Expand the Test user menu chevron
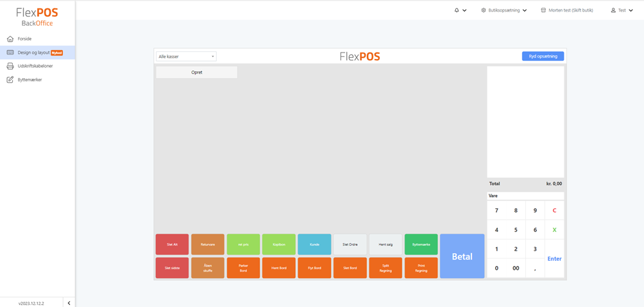Viewport: 644px width, 307px height. click(x=631, y=10)
